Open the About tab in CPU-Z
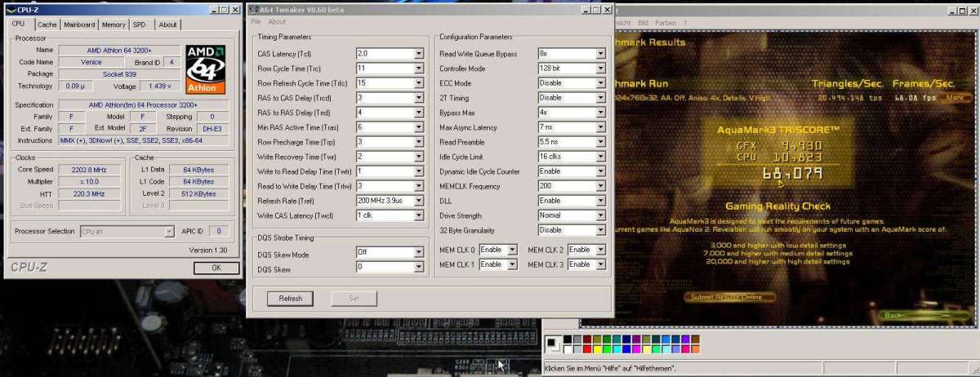This screenshot has height=377, width=980. click(x=167, y=24)
